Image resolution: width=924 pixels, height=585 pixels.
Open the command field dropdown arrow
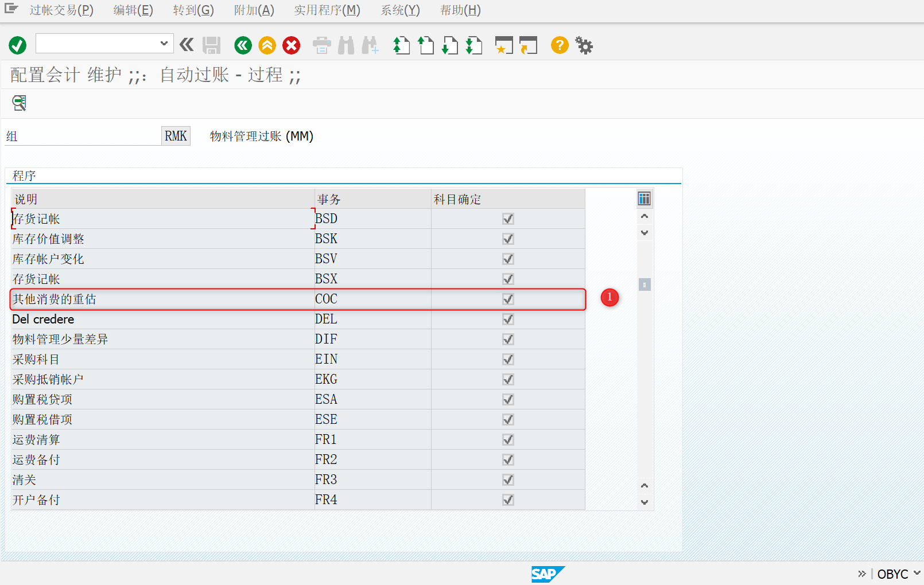pos(165,43)
